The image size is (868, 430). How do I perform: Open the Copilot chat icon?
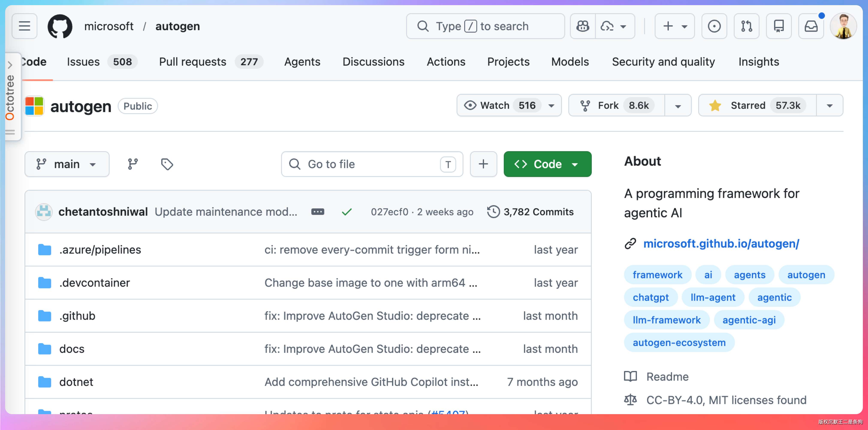click(583, 26)
